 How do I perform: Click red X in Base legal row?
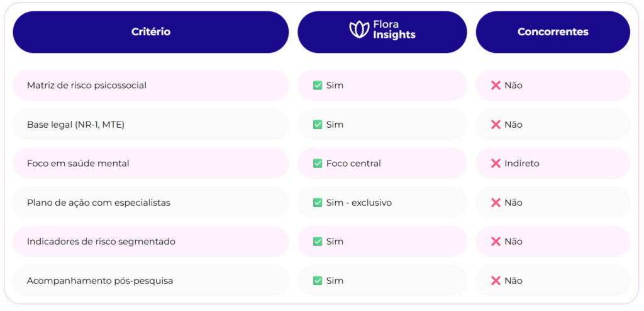point(496,125)
